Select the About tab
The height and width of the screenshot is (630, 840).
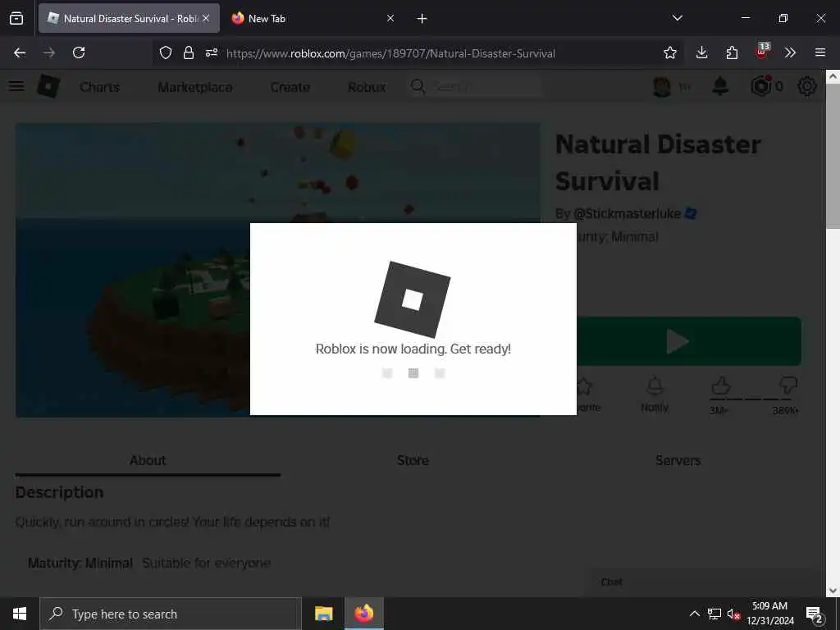click(x=148, y=461)
